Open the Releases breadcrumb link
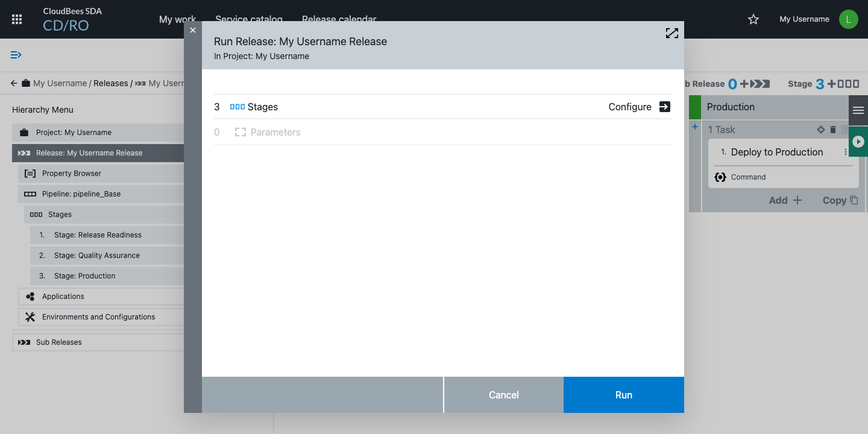Image resolution: width=868 pixels, height=434 pixels. [x=111, y=83]
